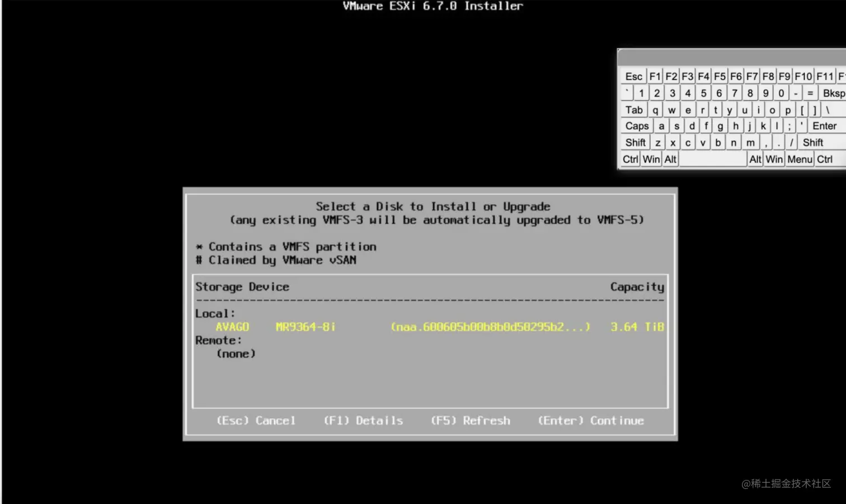Screen dimensions: 846x504
Task: Click the equals key on the virtual keyboard
Action: coord(810,93)
